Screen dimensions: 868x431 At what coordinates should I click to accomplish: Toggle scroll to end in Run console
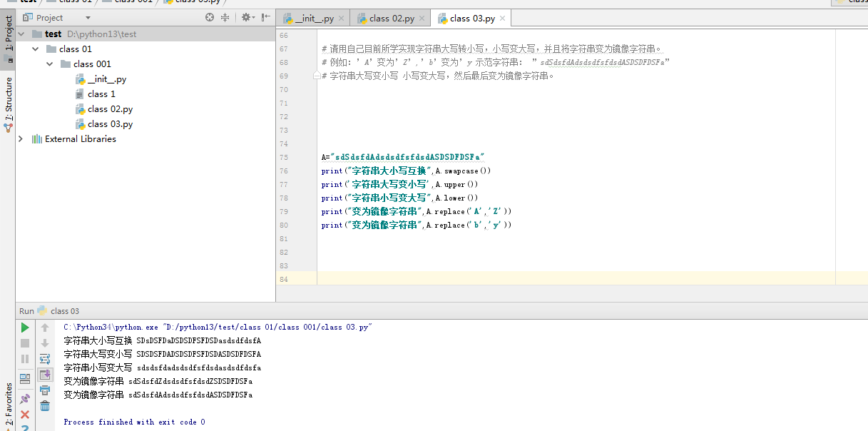tap(45, 375)
